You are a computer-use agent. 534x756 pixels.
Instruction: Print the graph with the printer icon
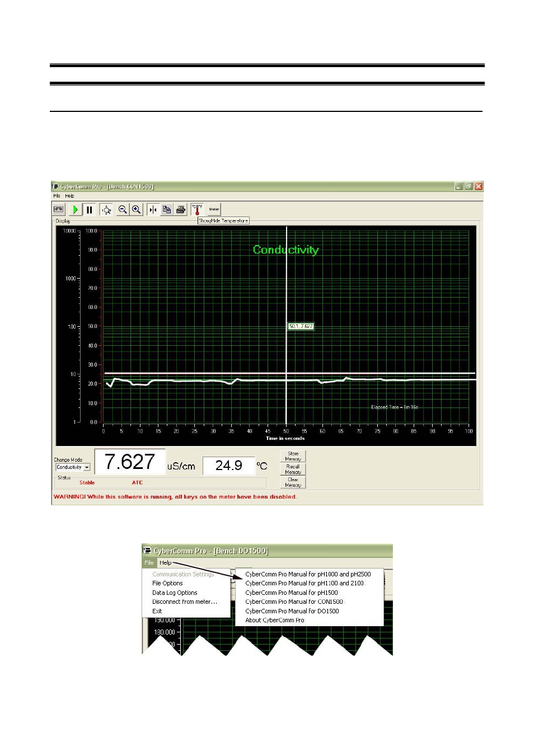[x=180, y=209]
